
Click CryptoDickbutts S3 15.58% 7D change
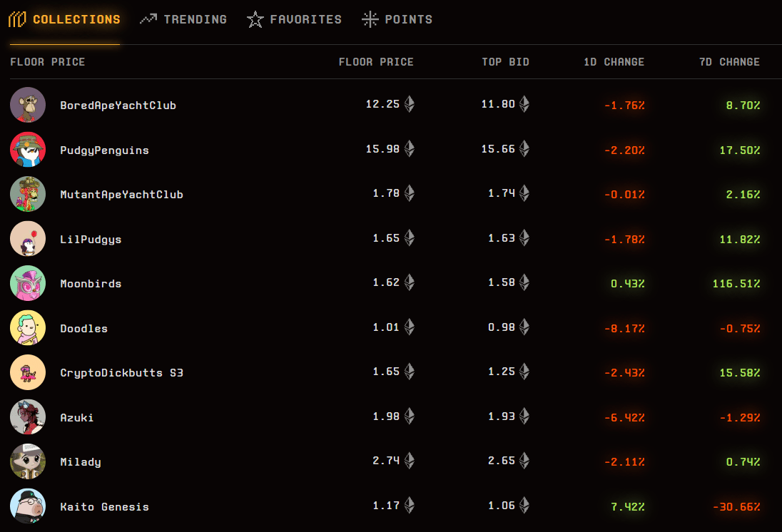[740, 373]
